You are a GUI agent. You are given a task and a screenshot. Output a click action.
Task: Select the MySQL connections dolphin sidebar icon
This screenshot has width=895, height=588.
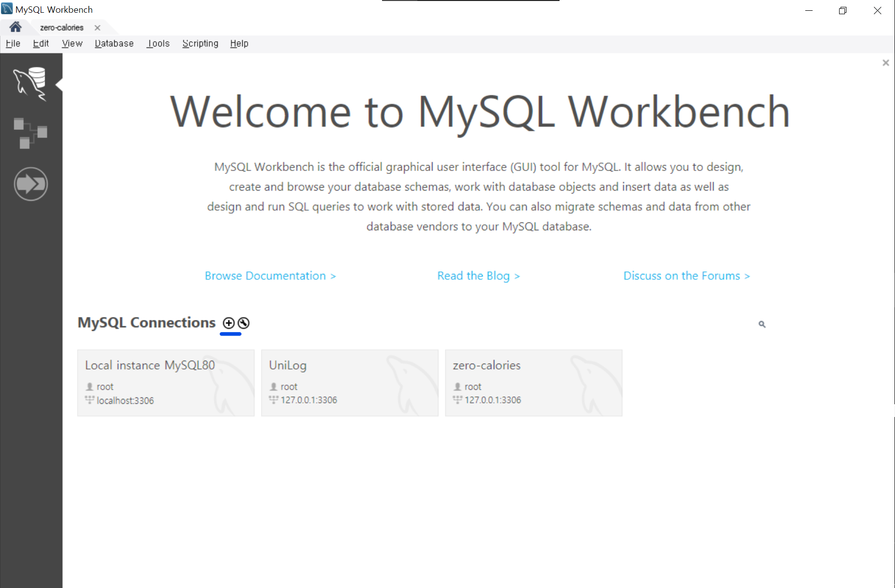pos(30,84)
